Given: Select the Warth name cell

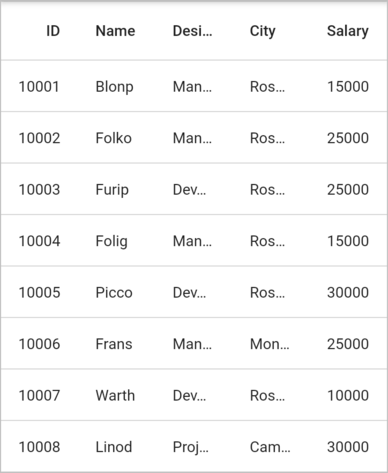Looking at the screenshot, I should point(115,395).
